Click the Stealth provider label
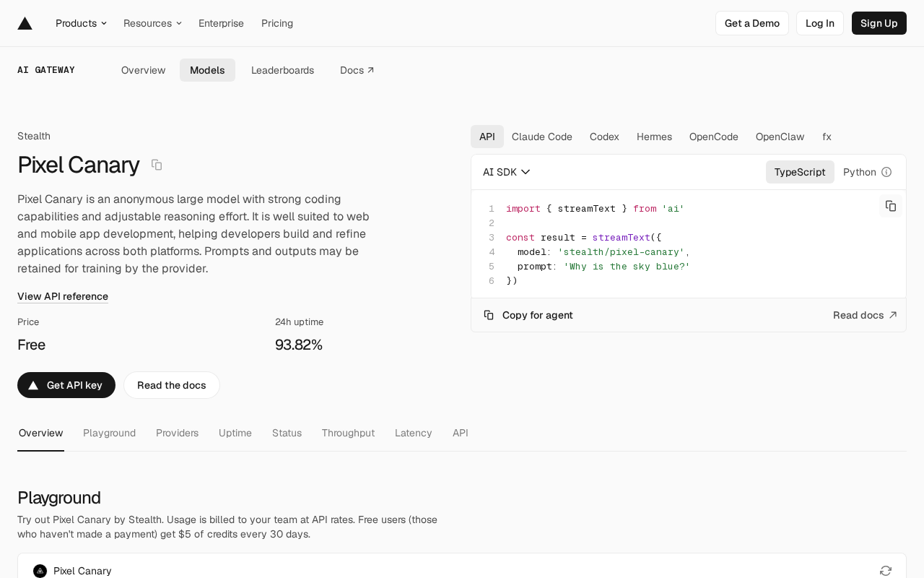This screenshot has height=578, width=924. [34, 136]
